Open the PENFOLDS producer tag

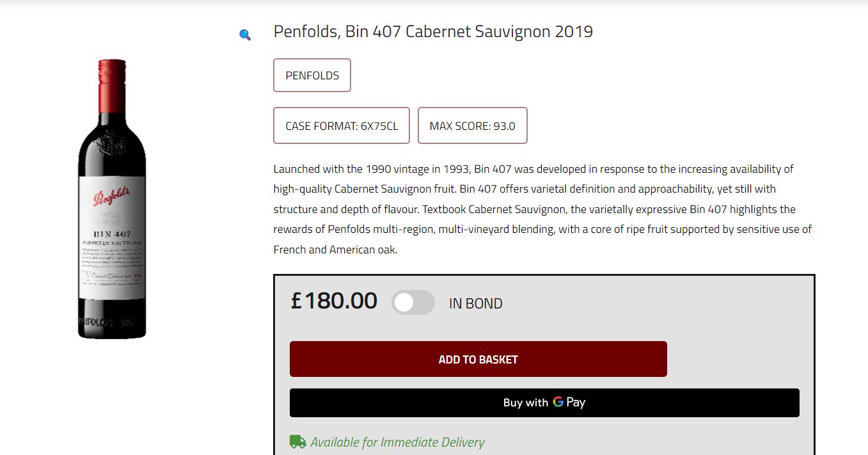click(312, 76)
